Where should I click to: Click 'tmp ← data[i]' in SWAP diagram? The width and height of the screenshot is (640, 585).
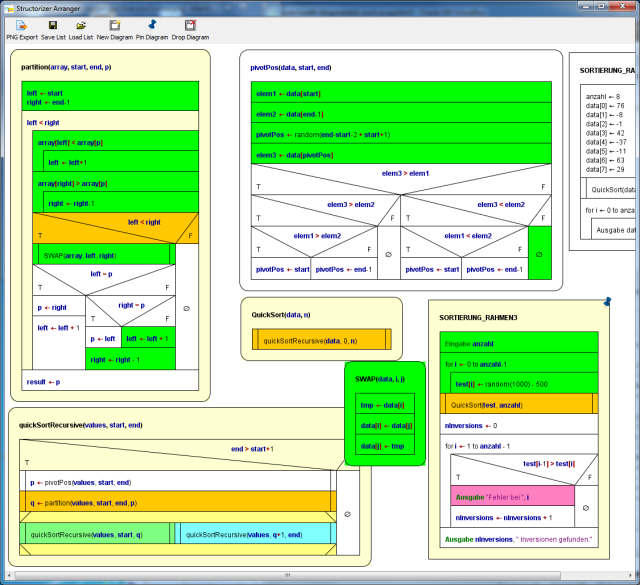coord(385,404)
